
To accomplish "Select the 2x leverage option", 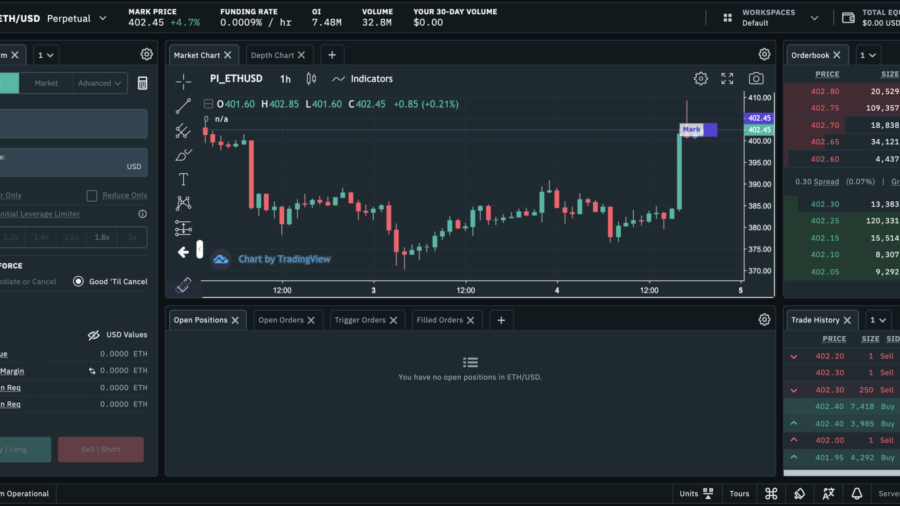I will (132, 238).
